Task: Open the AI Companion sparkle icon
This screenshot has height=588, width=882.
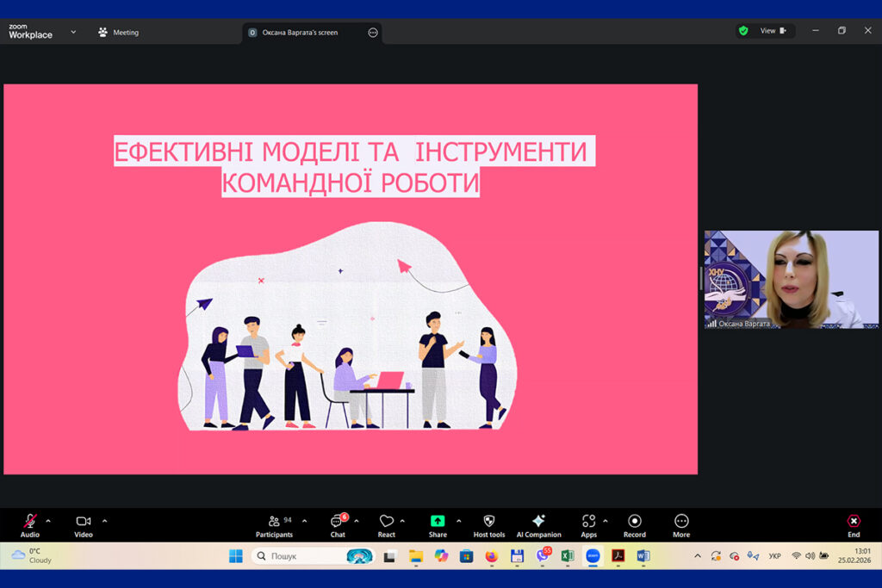Action: pyautogui.click(x=538, y=521)
